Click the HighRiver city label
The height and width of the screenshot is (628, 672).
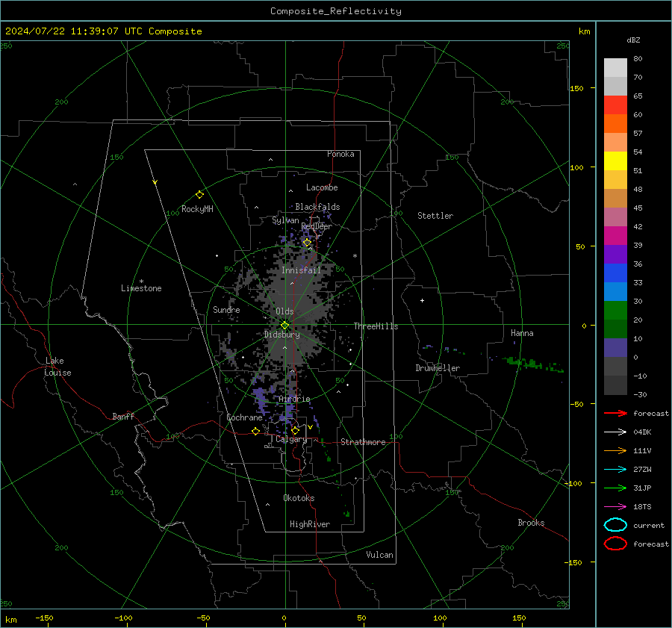click(x=310, y=524)
